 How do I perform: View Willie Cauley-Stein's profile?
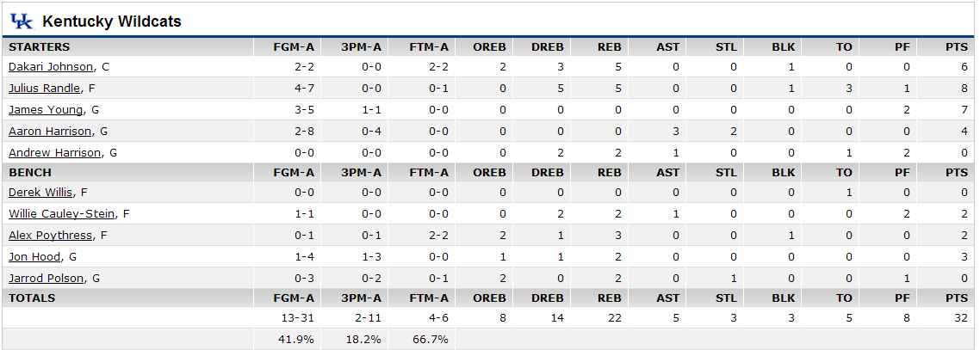62,214
